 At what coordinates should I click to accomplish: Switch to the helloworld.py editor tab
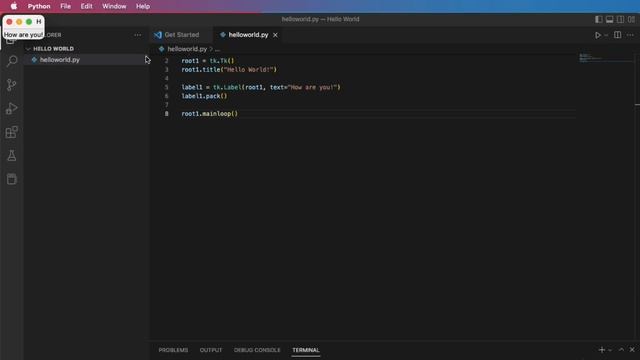(248, 35)
